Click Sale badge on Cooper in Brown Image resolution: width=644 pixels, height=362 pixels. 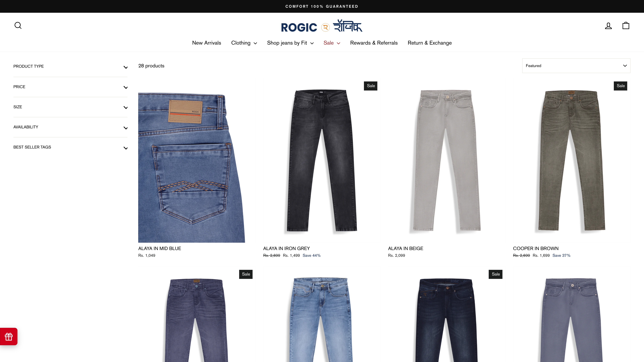(621, 86)
